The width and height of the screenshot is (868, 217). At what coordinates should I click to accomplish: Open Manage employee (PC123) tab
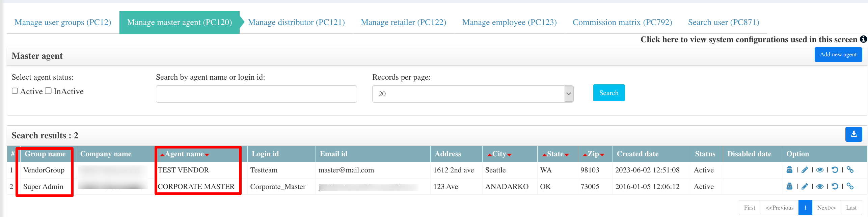(509, 22)
